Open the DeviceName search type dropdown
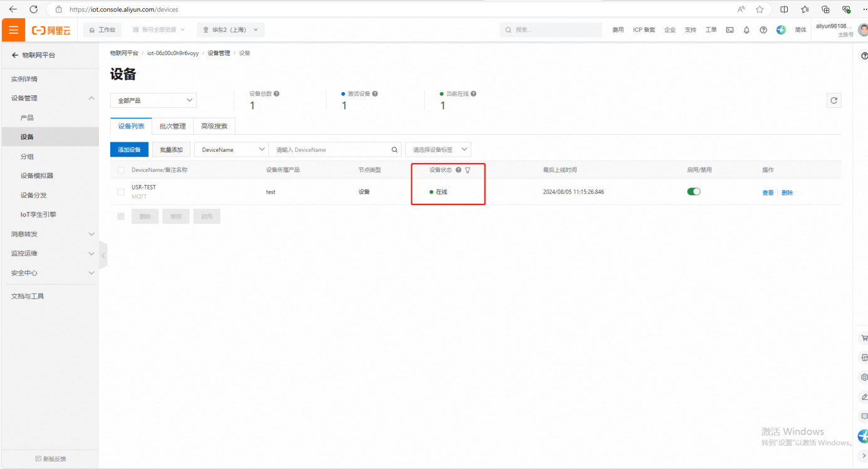This screenshot has width=868, height=469. point(231,150)
